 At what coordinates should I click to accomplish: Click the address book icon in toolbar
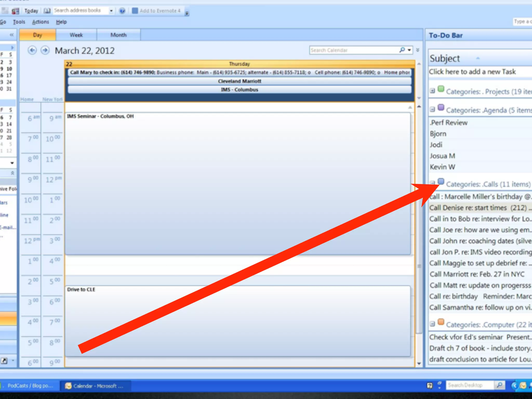[x=47, y=11]
